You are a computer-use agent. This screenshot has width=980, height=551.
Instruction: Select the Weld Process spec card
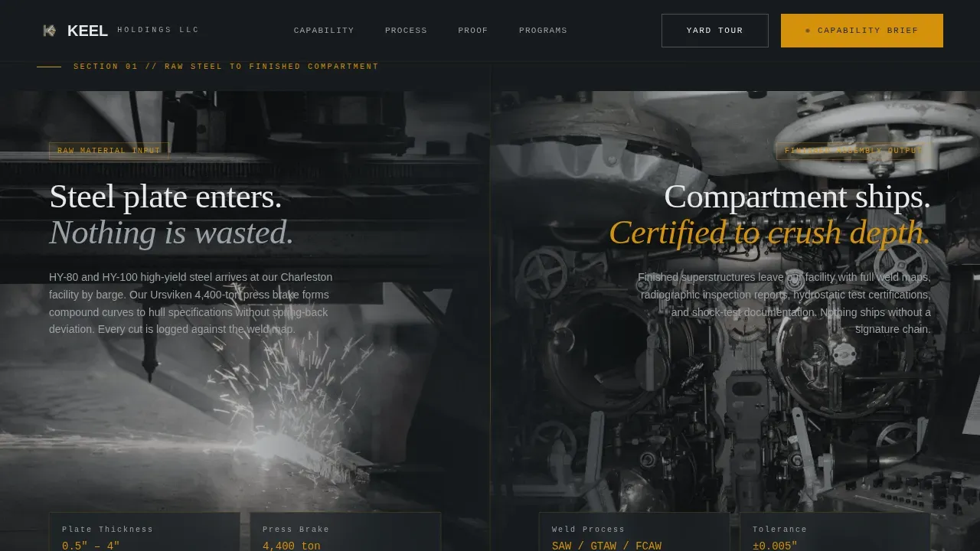tap(635, 532)
